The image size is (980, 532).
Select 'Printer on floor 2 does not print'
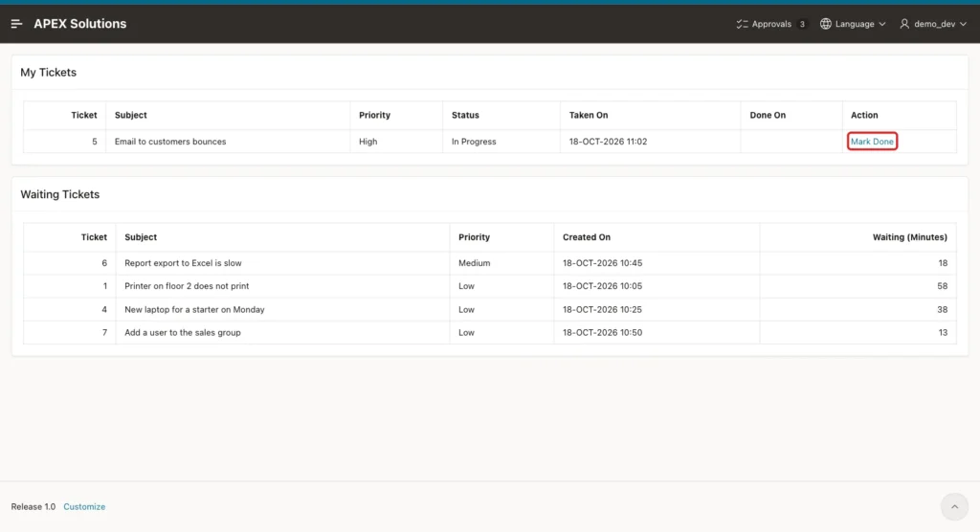[187, 286]
